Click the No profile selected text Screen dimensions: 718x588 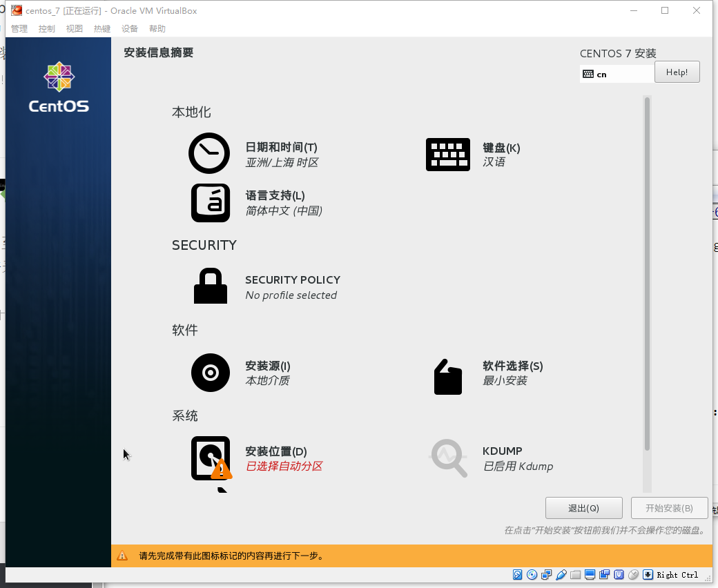tap(291, 295)
